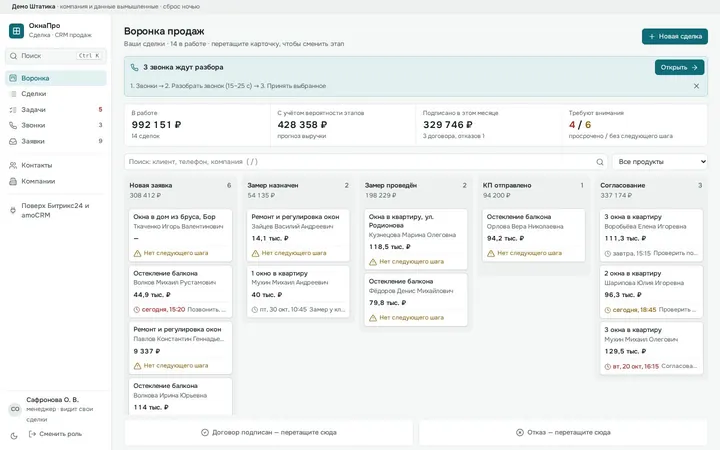
Task: Click the Задачи checklist icon
Action: click(x=13, y=110)
